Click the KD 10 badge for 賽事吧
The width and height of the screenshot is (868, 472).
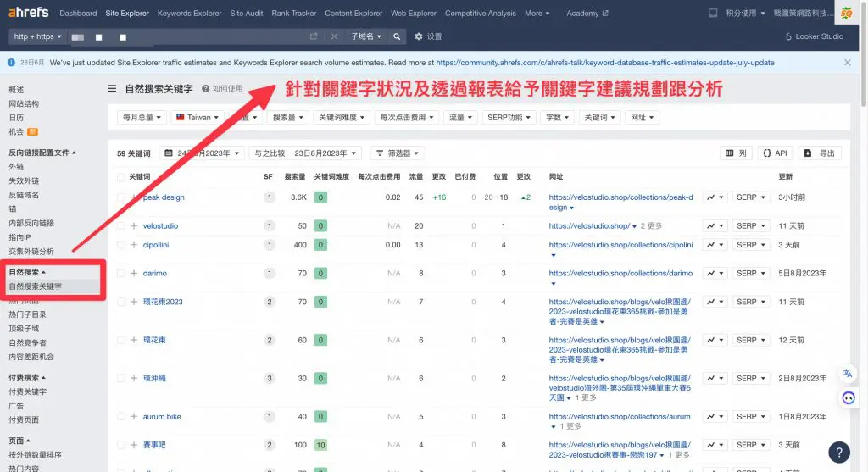click(320, 445)
